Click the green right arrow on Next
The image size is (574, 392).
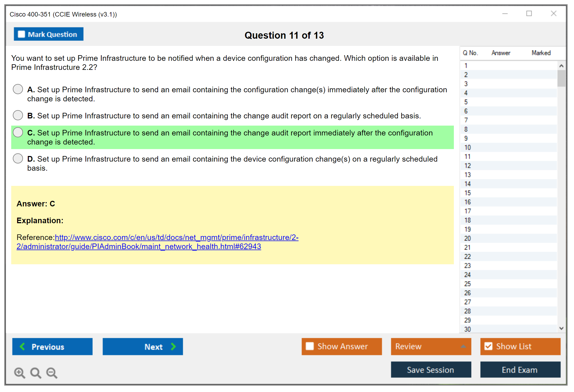tap(173, 346)
